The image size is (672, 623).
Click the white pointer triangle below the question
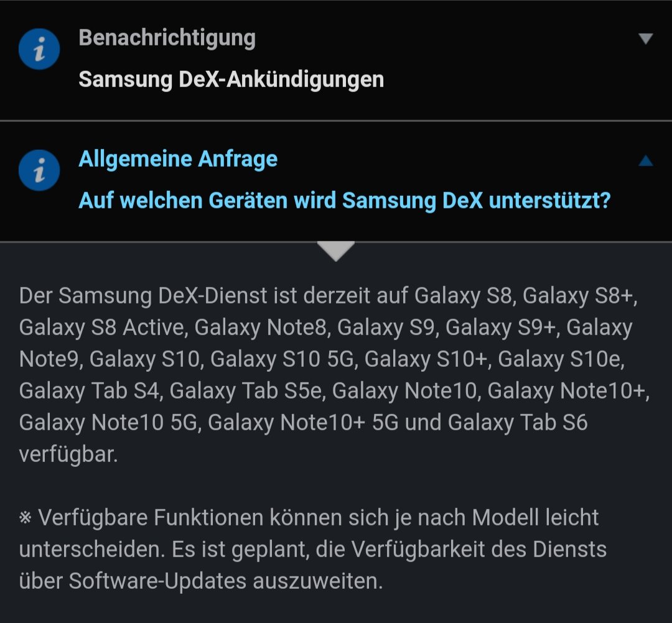point(336,251)
